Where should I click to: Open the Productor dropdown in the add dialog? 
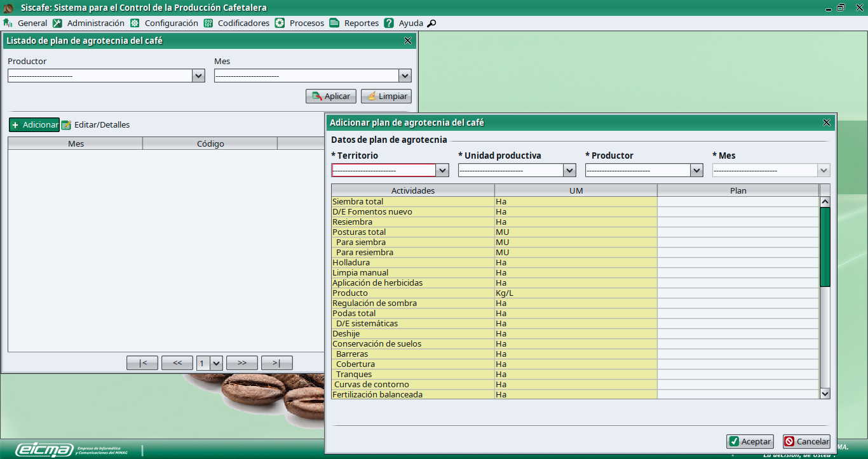click(x=696, y=170)
